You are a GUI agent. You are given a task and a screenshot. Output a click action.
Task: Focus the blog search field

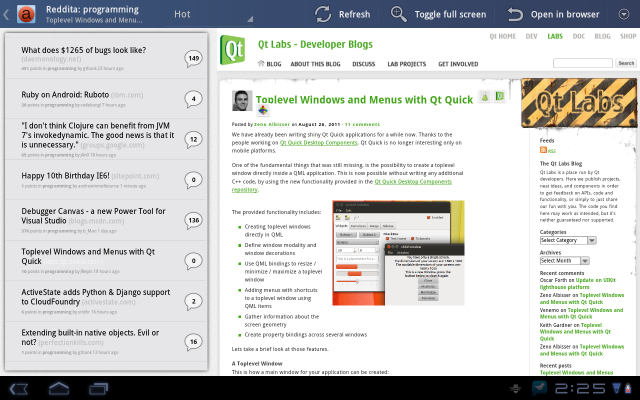coord(582,63)
